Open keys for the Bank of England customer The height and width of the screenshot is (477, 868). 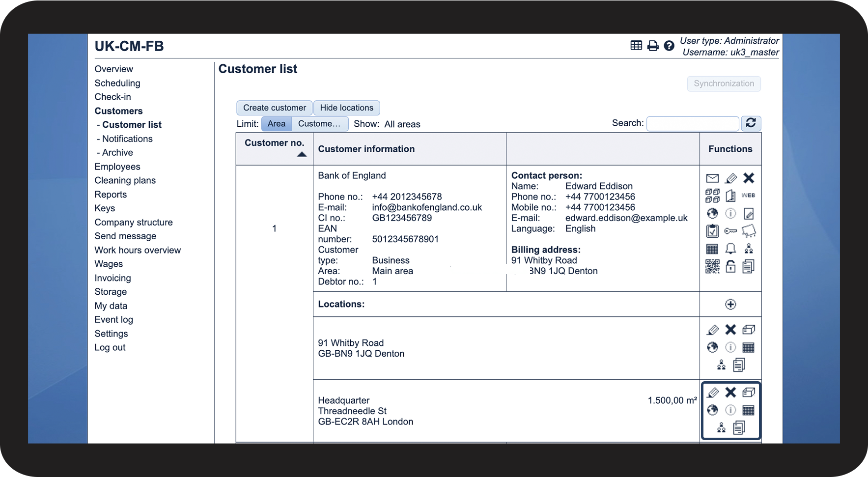click(x=731, y=231)
